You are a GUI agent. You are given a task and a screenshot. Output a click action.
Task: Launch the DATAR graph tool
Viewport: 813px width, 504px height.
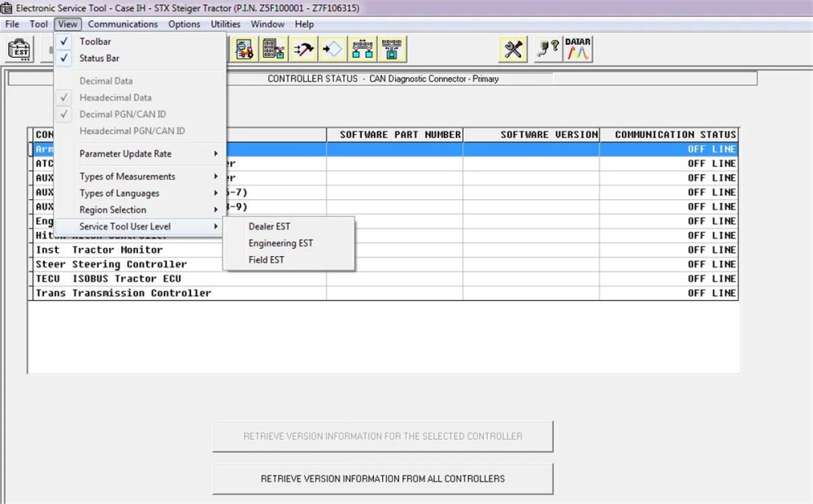577,50
